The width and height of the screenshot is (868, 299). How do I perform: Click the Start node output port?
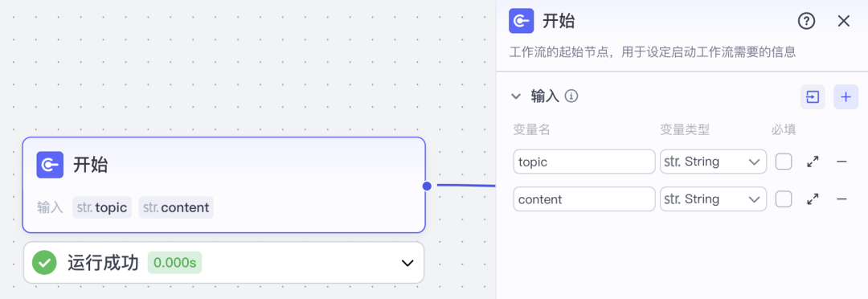click(427, 186)
